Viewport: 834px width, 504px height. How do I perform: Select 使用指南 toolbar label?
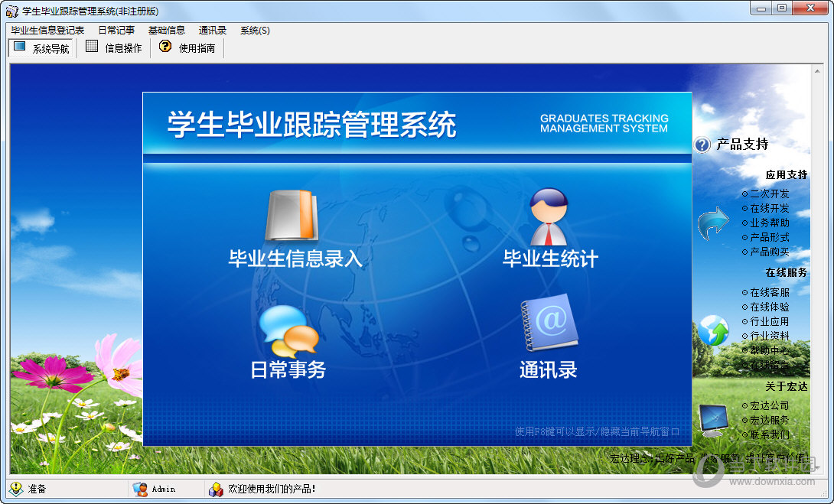click(197, 48)
